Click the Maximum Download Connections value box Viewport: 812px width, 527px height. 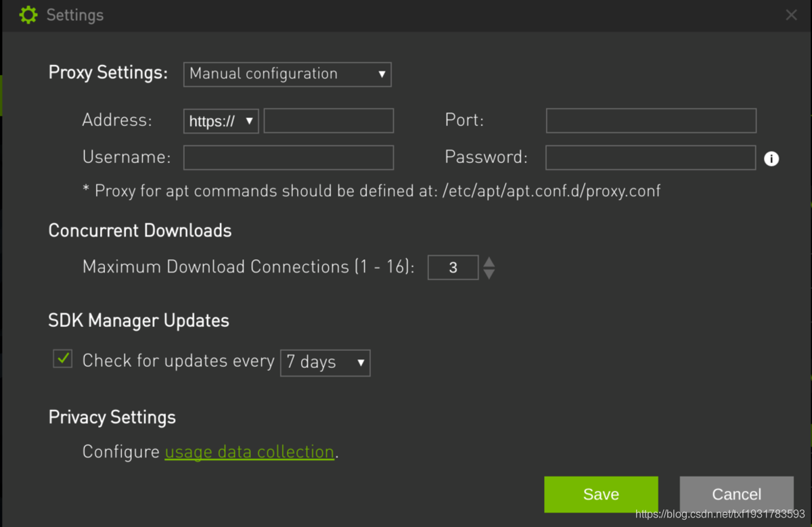(x=453, y=267)
